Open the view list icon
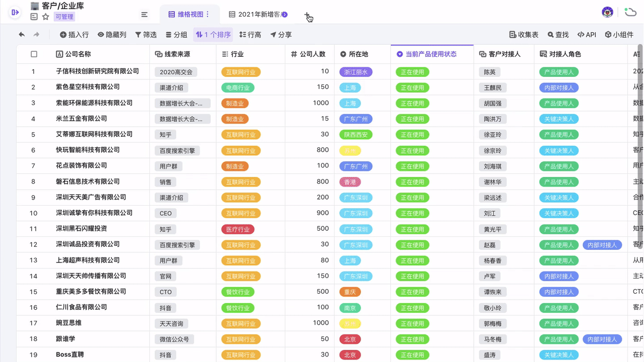This screenshot has width=644, height=362. coord(144,15)
